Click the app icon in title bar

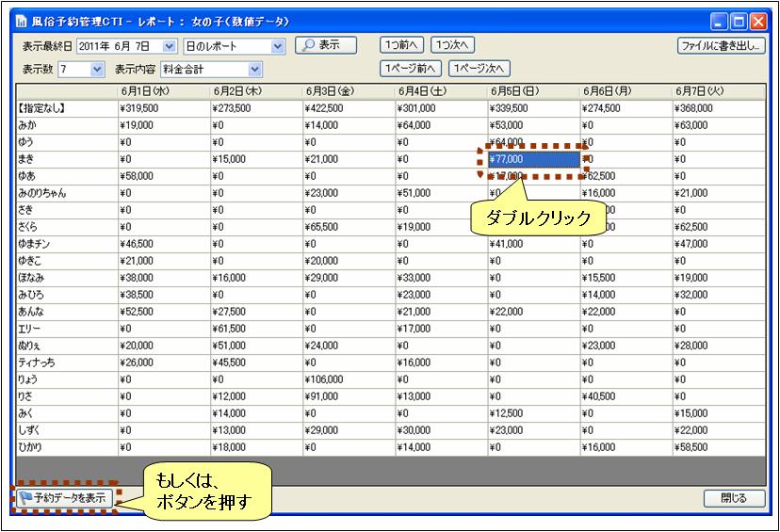21,21
